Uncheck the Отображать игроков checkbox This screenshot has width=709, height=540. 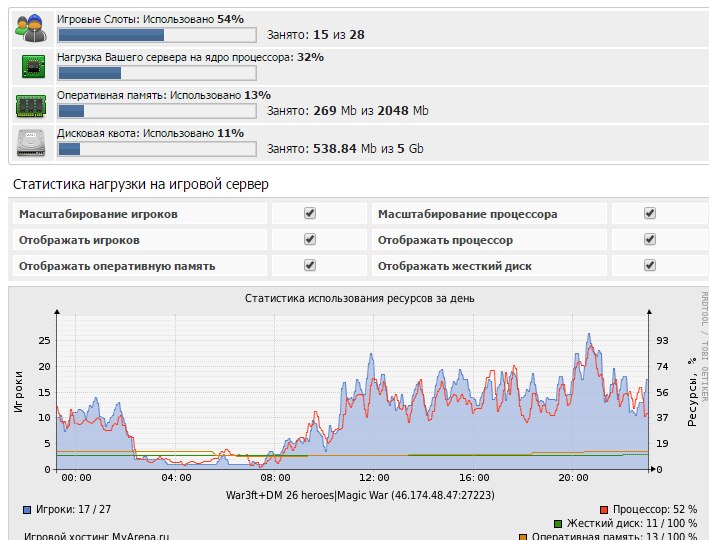pyautogui.click(x=310, y=240)
